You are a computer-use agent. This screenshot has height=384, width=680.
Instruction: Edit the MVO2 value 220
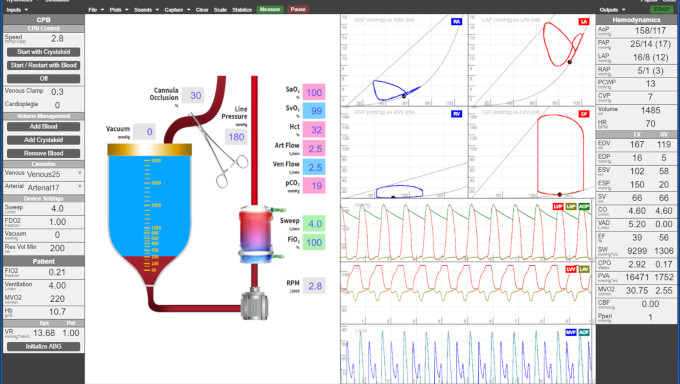point(57,299)
